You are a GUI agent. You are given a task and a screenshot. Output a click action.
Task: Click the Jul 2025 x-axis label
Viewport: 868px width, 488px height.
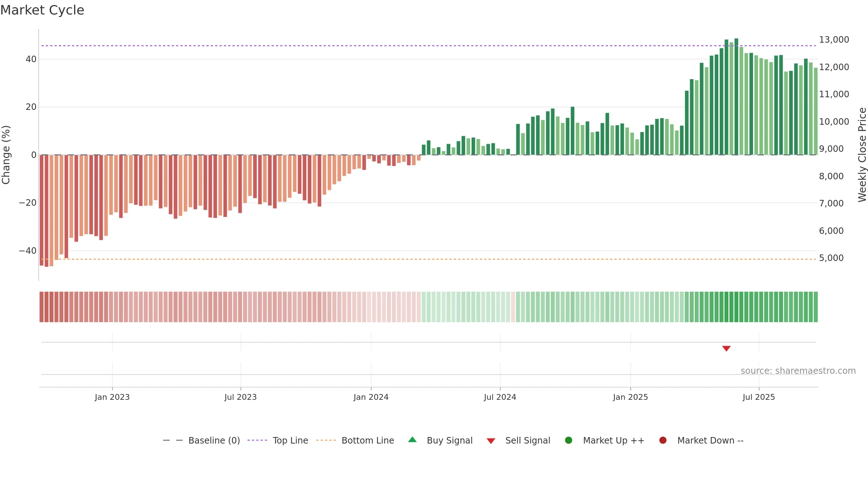(x=759, y=397)
